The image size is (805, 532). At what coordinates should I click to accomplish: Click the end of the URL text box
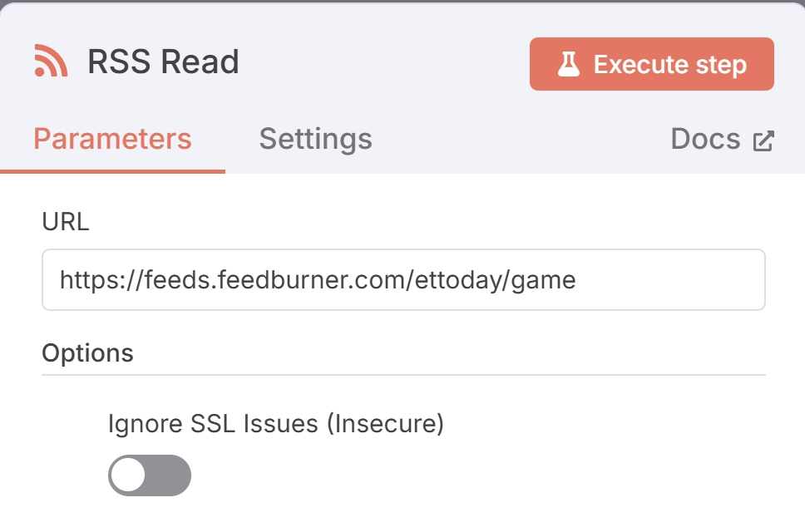point(668,279)
